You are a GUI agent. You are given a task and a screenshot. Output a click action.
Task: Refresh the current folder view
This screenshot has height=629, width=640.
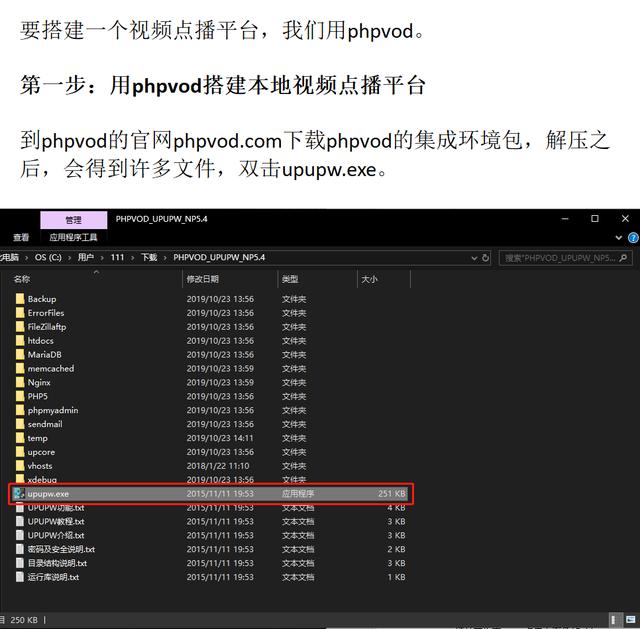(x=485, y=258)
